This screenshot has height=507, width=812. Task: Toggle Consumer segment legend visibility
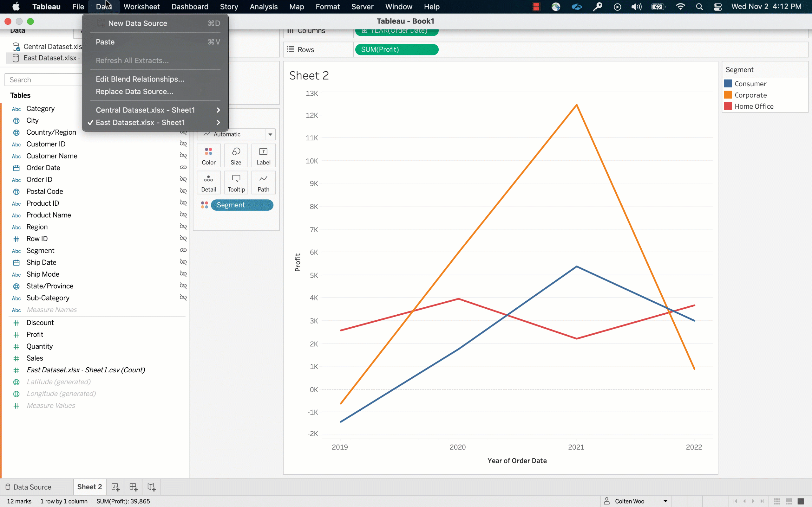point(750,84)
